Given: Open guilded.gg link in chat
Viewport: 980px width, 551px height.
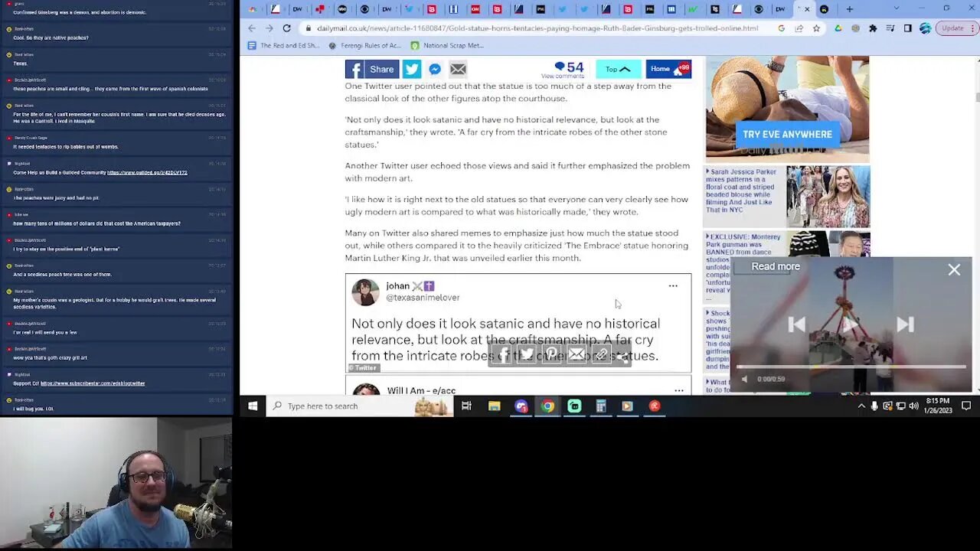Looking at the screenshot, I should (x=147, y=173).
